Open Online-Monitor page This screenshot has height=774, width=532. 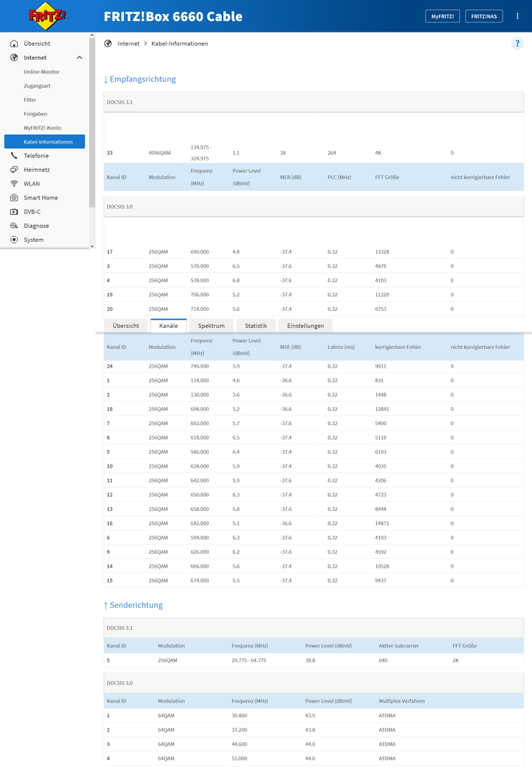point(41,72)
